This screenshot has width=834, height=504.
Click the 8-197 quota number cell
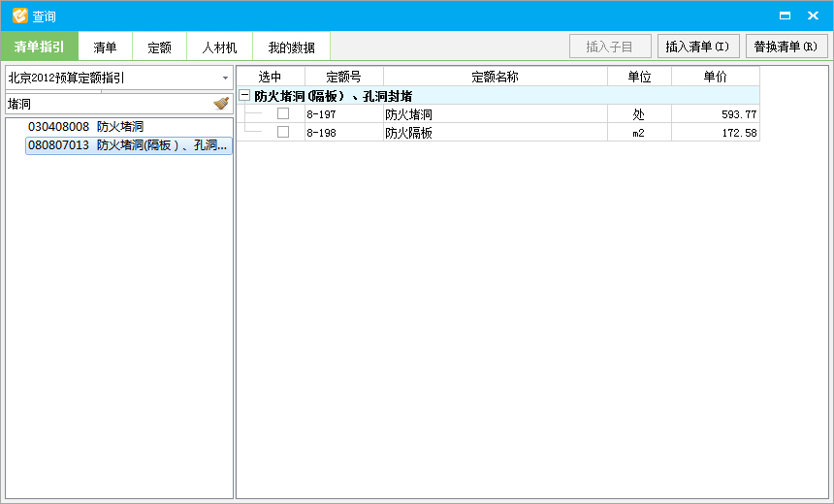(x=343, y=113)
